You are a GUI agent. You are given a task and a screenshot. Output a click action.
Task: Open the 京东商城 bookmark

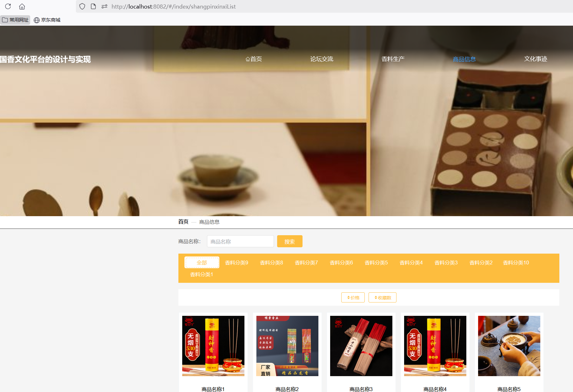pos(47,20)
